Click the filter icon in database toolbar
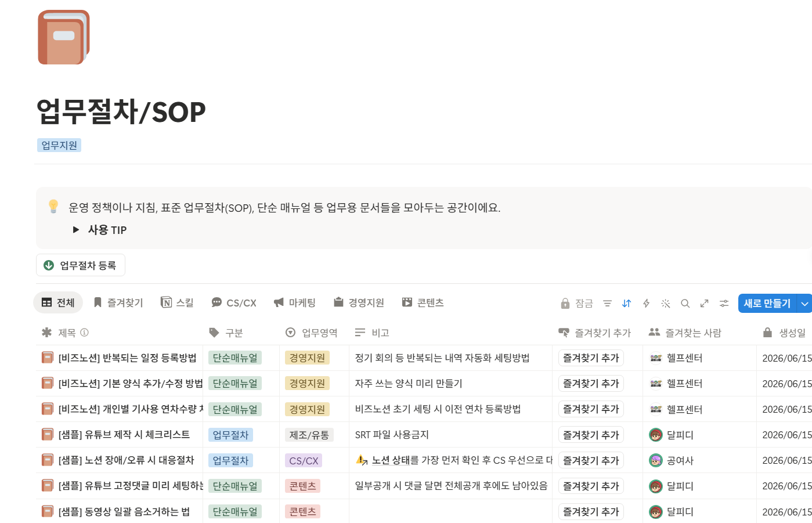 (607, 303)
